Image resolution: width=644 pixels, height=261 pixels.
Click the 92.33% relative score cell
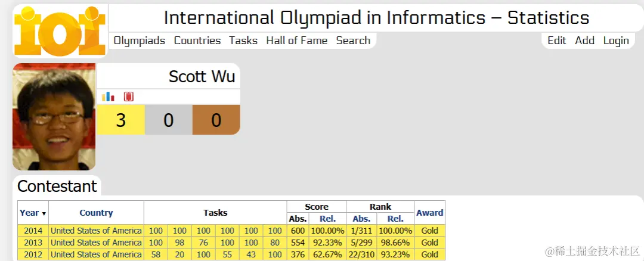(327, 243)
